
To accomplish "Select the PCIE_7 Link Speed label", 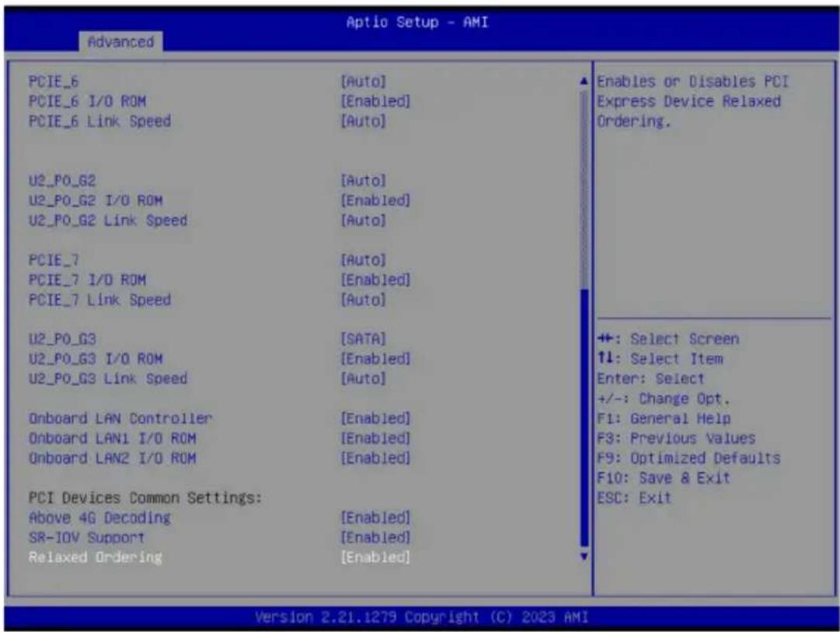I will (x=100, y=299).
